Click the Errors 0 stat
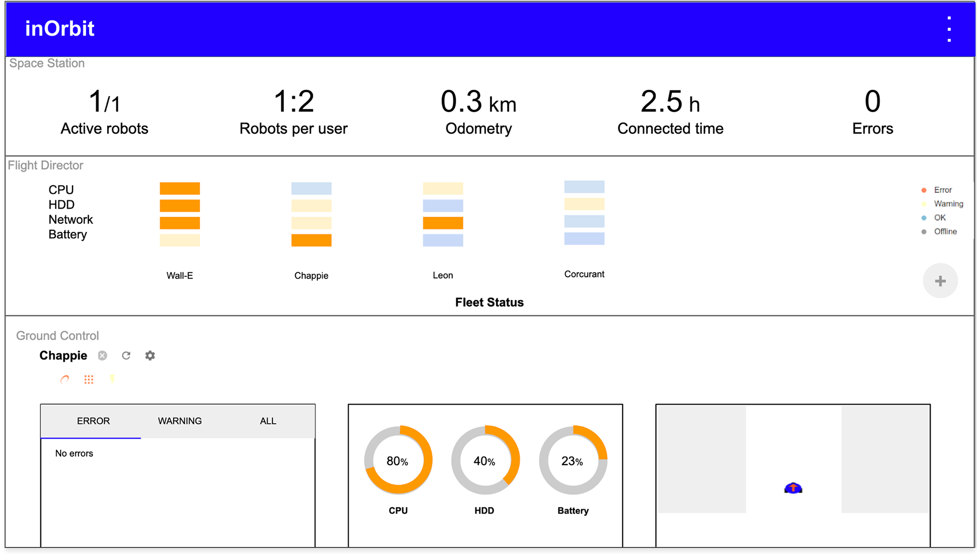Screen dimensions: 980x557 click(873, 112)
